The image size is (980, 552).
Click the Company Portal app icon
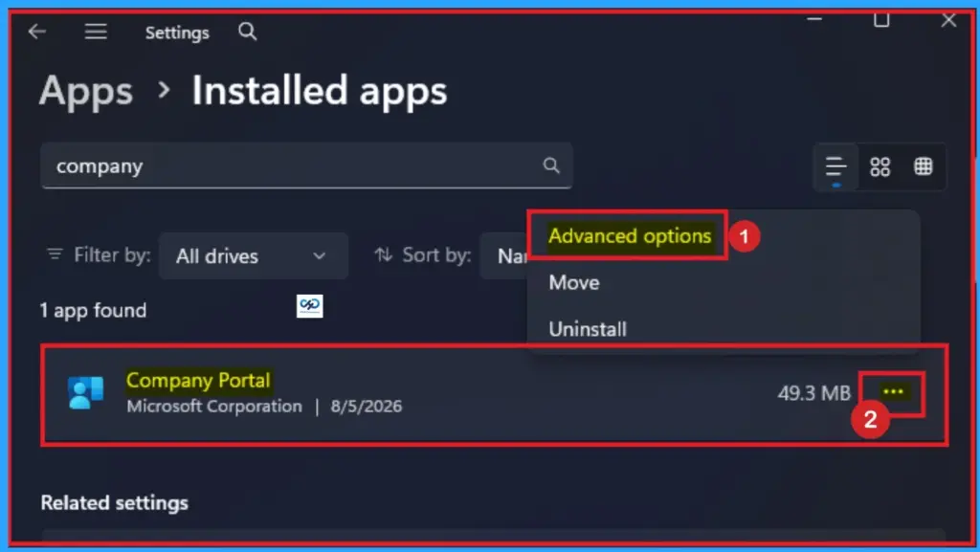coord(85,393)
